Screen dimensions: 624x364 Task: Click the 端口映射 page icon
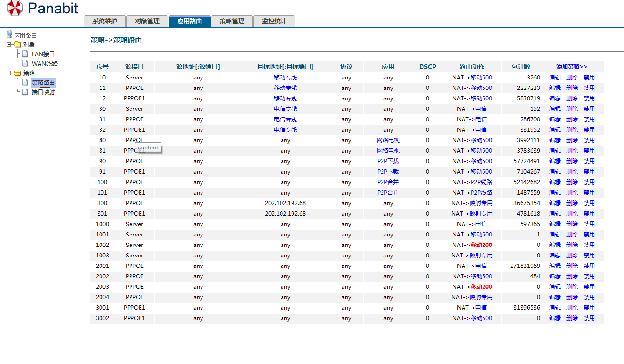tap(26, 92)
